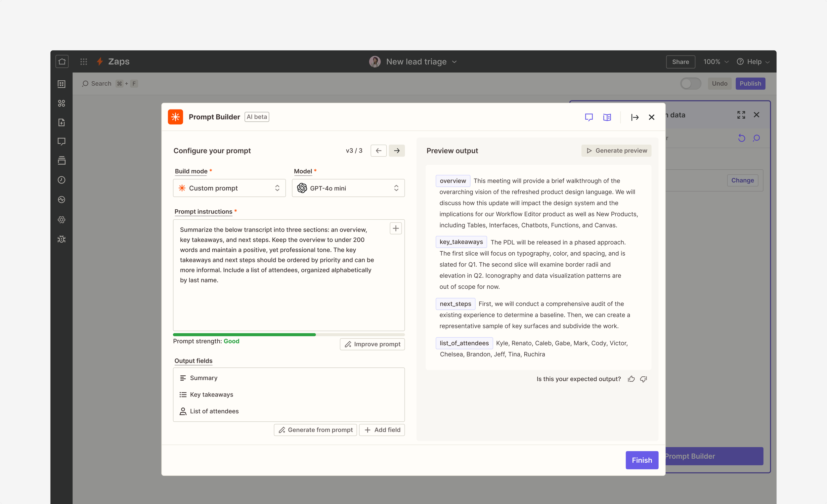Viewport: 827px width, 504px height.
Task: Click the Prompt strength progress bar
Action: click(x=289, y=335)
